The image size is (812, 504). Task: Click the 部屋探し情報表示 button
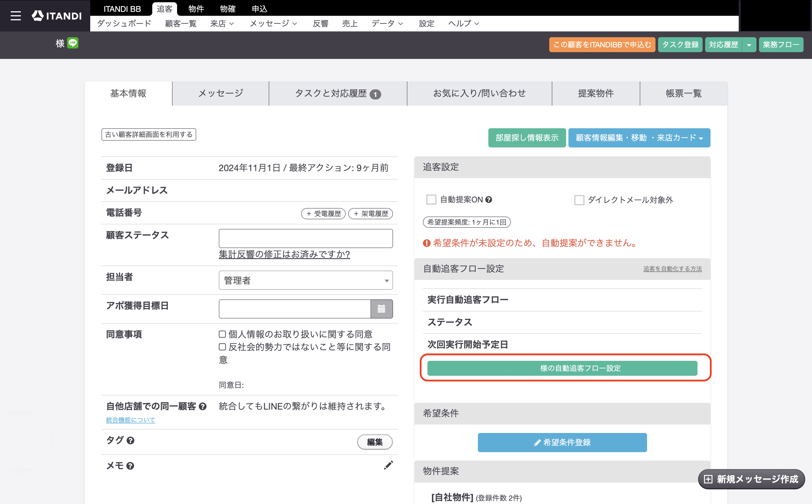(527, 138)
